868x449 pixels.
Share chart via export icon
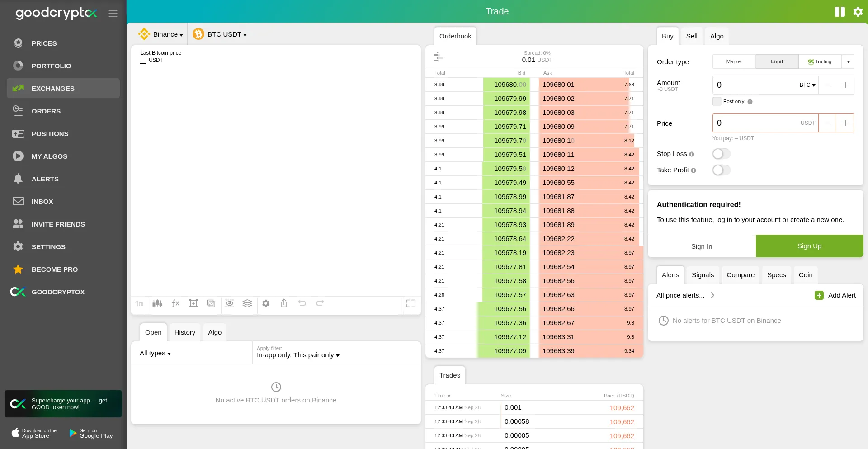click(x=284, y=303)
